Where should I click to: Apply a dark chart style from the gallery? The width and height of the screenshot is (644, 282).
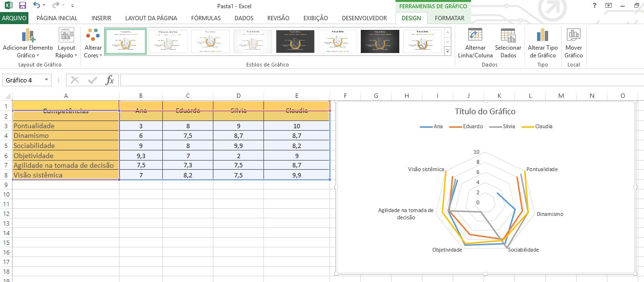(295, 41)
